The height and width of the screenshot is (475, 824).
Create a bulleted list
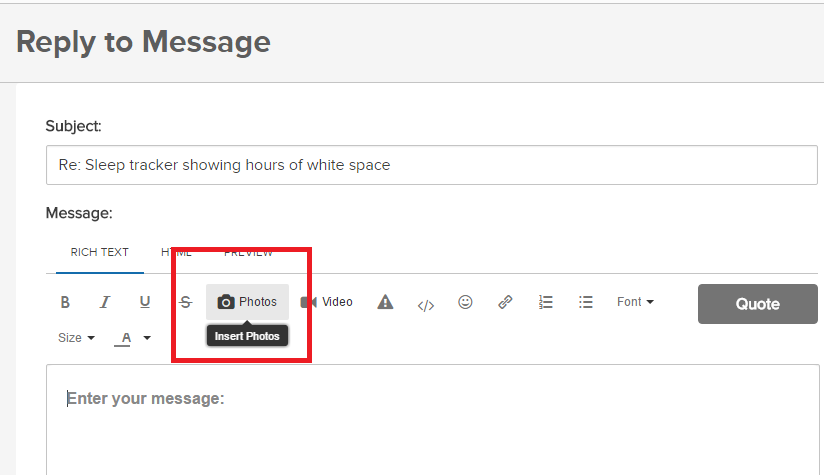click(x=586, y=302)
